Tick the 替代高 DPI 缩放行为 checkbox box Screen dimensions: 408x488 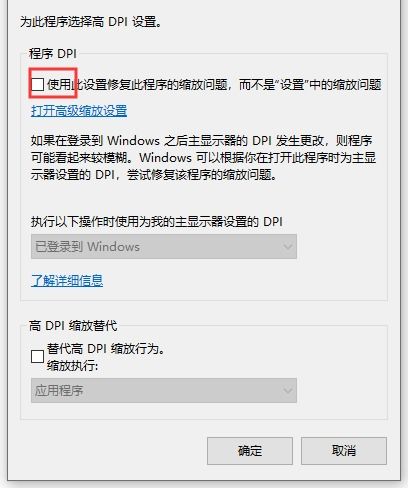[x=37, y=357]
